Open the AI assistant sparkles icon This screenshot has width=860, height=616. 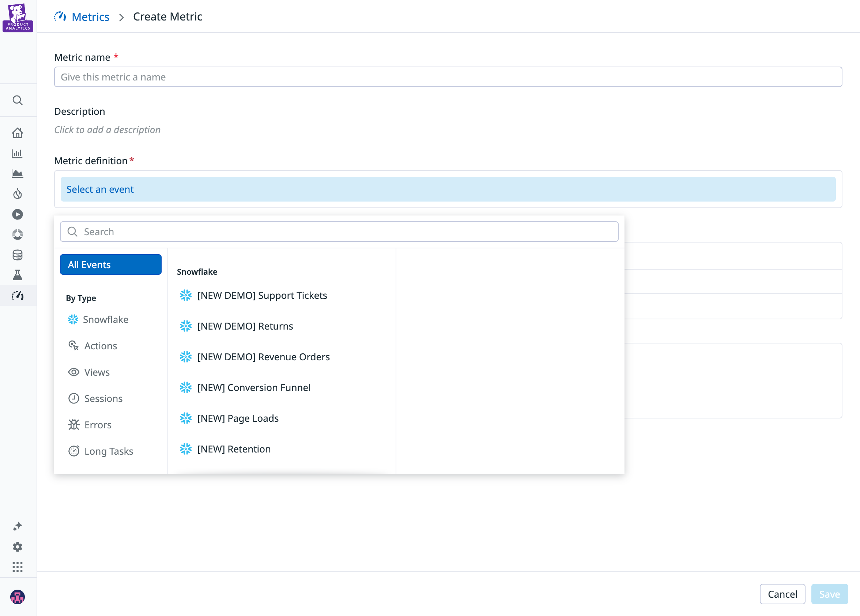pos(18,526)
